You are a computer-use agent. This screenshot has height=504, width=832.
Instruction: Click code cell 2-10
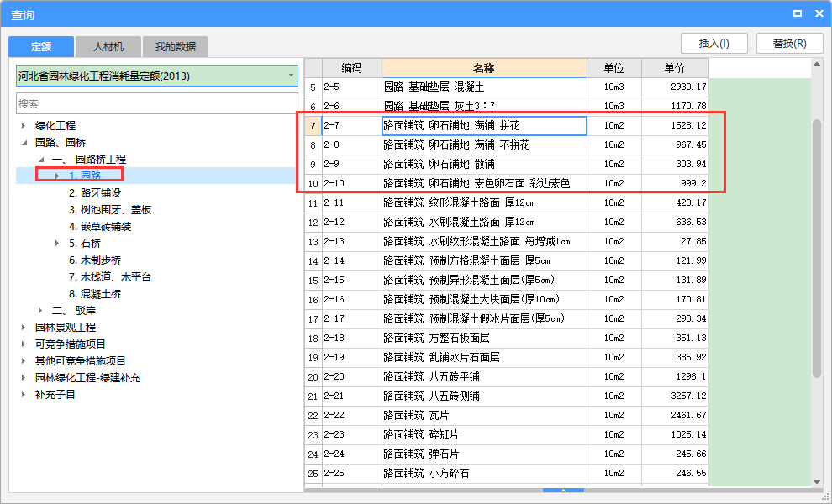[x=352, y=184]
